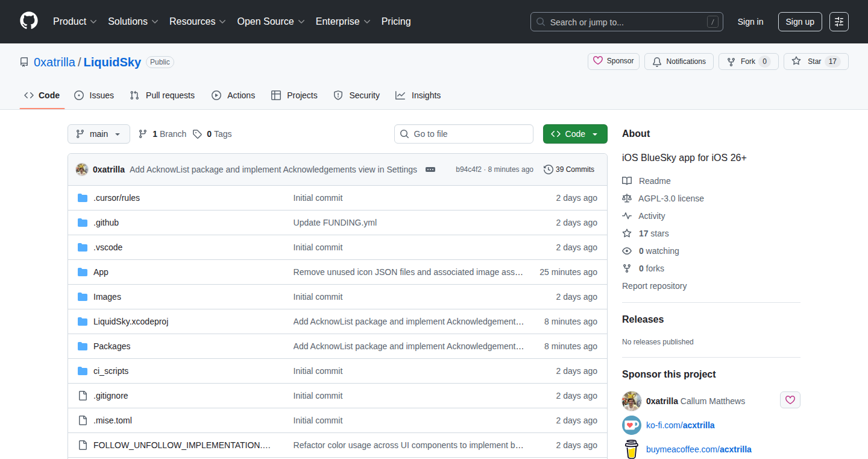Image resolution: width=868 pixels, height=459 pixels.
Task: Open the ci_scripts folder
Action: pos(111,371)
